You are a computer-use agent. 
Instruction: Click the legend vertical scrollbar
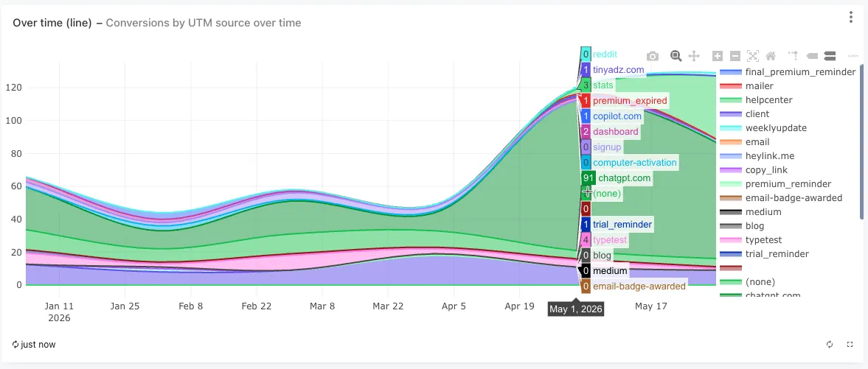(860, 141)
